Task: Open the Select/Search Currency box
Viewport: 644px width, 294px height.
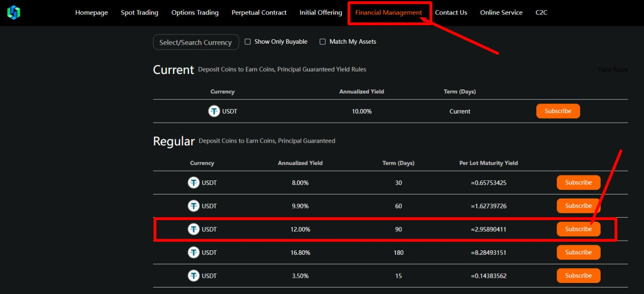Action: pyautogui.click(x=196, y=42)
